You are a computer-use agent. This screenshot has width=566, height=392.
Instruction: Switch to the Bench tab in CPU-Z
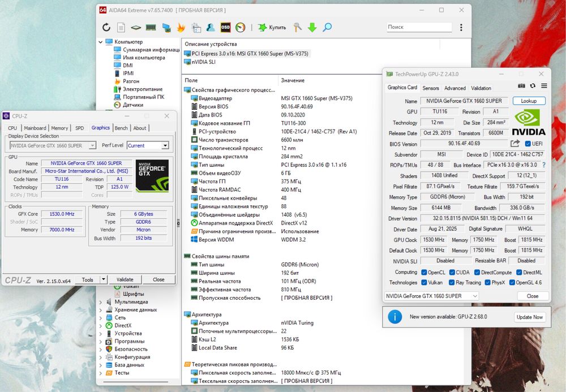coord(121,128)
